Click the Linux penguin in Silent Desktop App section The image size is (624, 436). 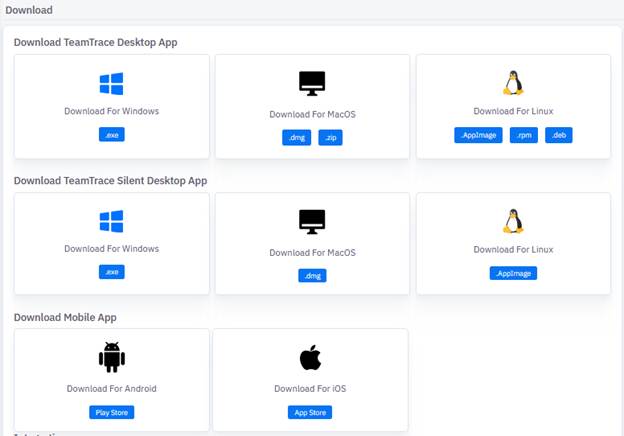click(x=513, y=221)
